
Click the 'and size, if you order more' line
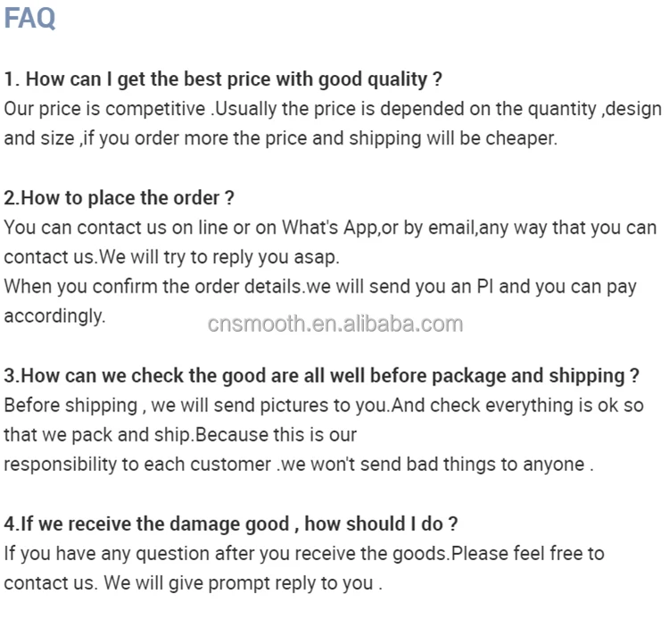click(x=281, y=139)
